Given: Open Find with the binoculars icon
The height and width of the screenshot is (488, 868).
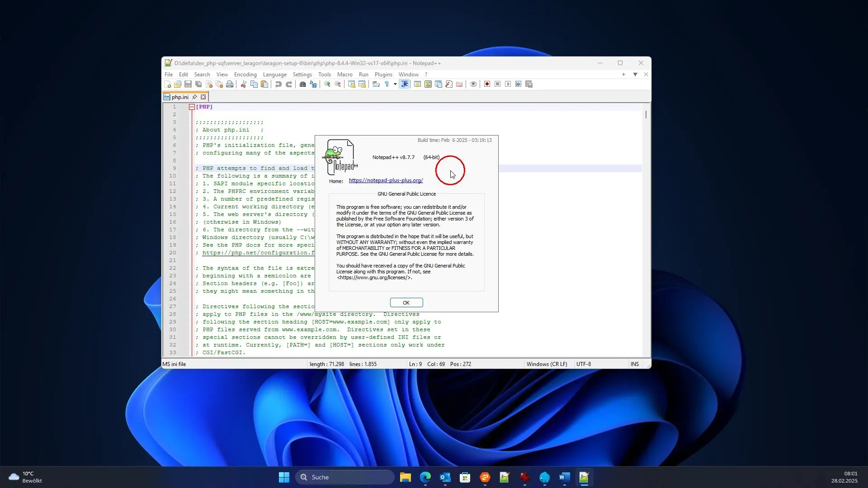Looking at the screenshot, I should [x=302, y=84].
